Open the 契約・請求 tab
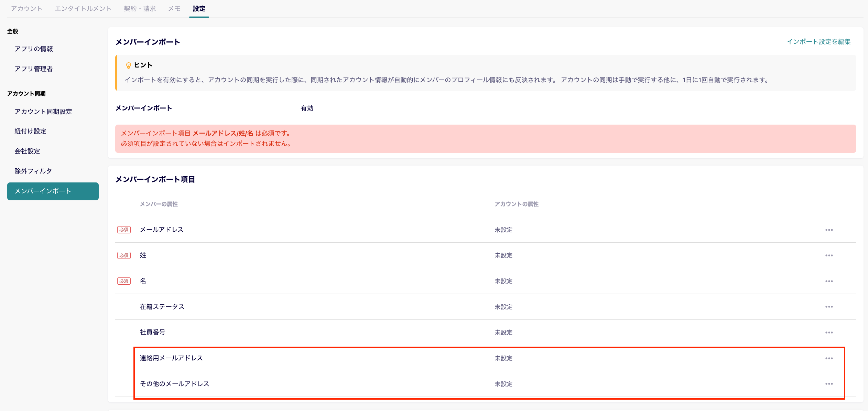This screenshot has height=411, width=868. [x=140, y=9]
